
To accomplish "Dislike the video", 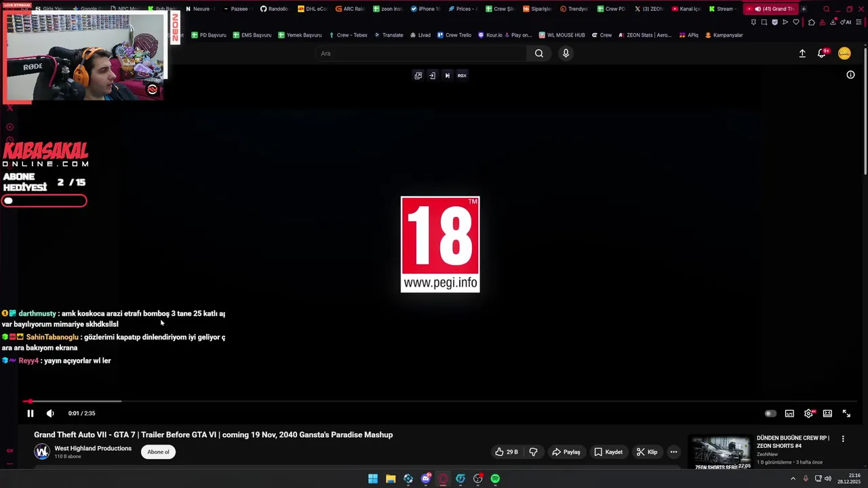I will point(533,452).
